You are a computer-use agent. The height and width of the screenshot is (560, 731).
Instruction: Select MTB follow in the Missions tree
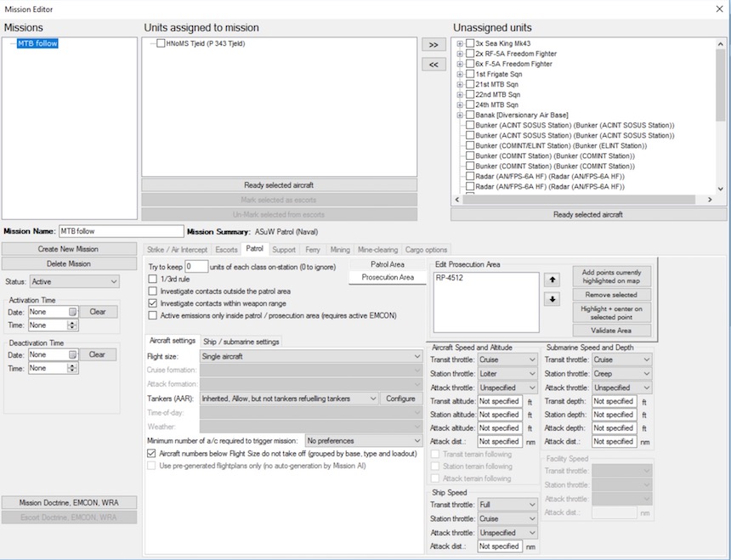[37, 43]
